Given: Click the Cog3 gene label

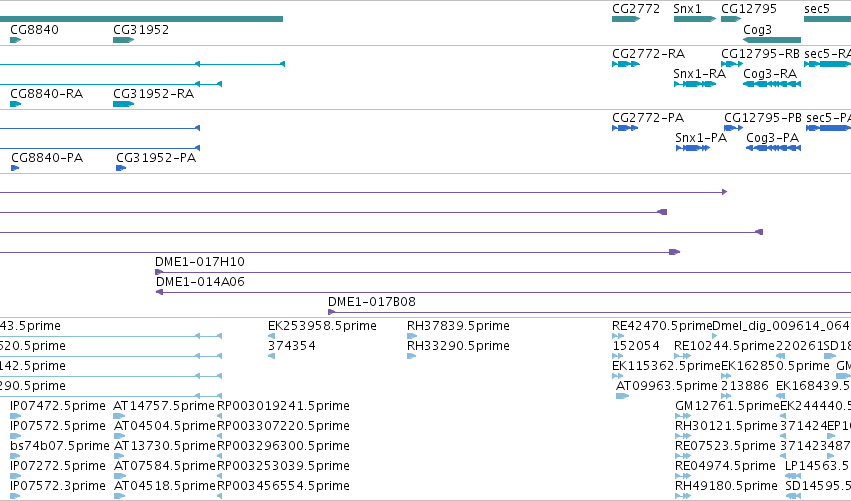Looking at the screenshot, I should [757, 29].
